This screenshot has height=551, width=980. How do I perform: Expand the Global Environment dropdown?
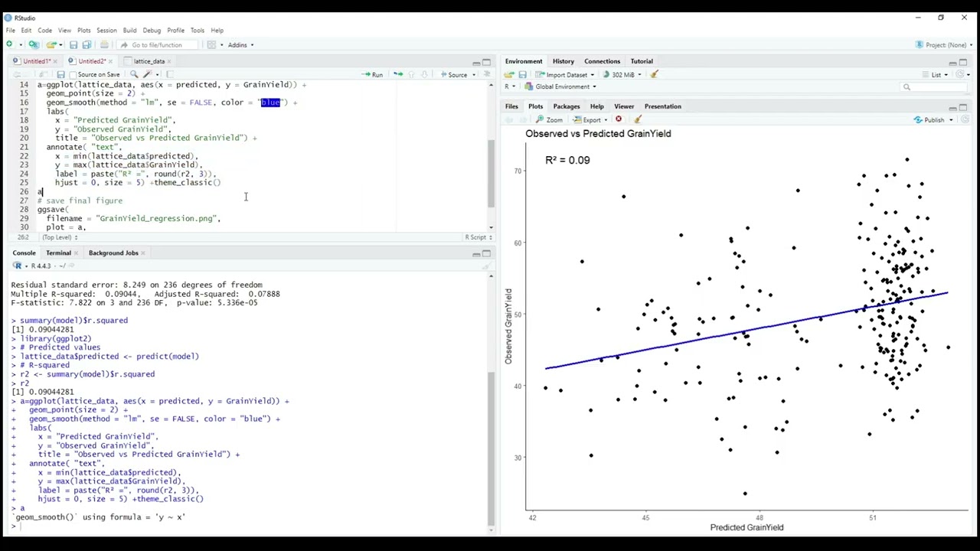560,86
